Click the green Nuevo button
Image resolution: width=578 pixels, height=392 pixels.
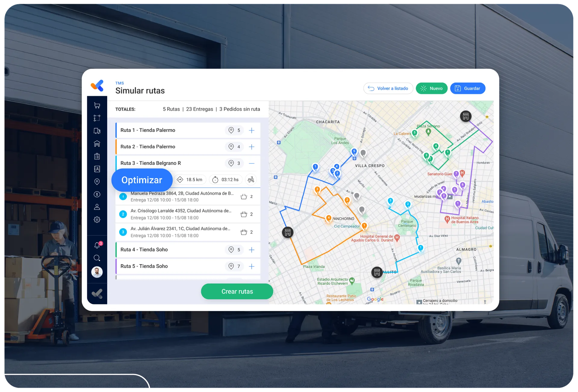[x=431, y=89]
